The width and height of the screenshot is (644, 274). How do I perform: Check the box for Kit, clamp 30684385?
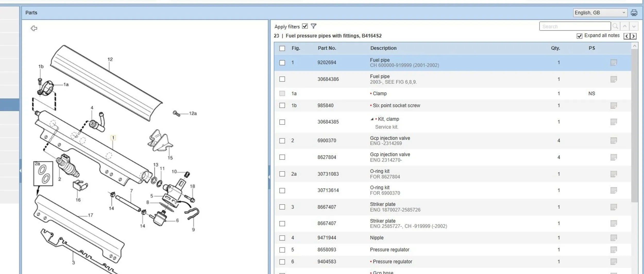tap(282, 122)
